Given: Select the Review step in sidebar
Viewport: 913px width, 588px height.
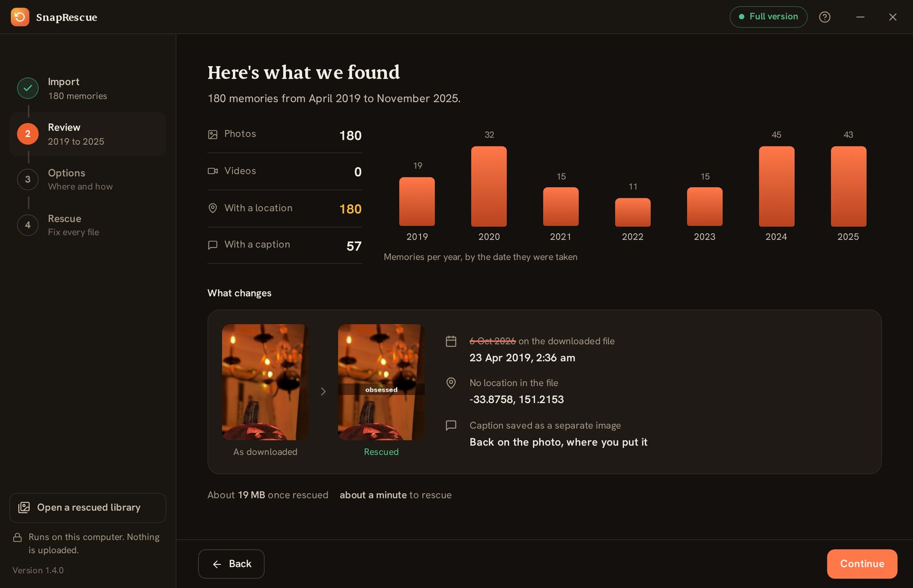Looking at the screenshot, I should (88, 134).
